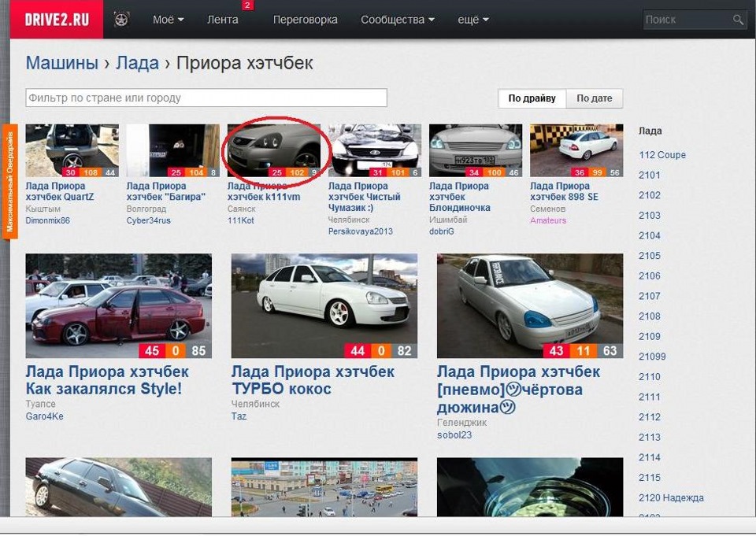The width and height of the screenshot is (756, 536).
Task: Go to Лада breadcrumb link
Action: (137, 63)
